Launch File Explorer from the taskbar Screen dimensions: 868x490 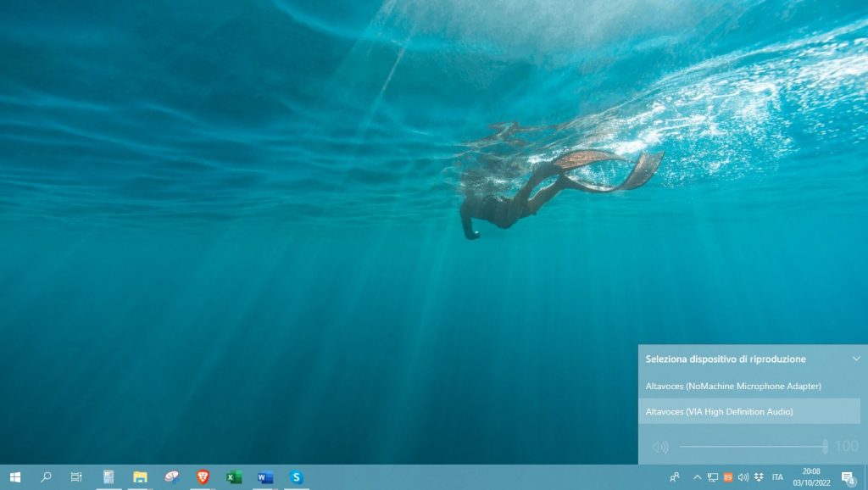point(140,477)
